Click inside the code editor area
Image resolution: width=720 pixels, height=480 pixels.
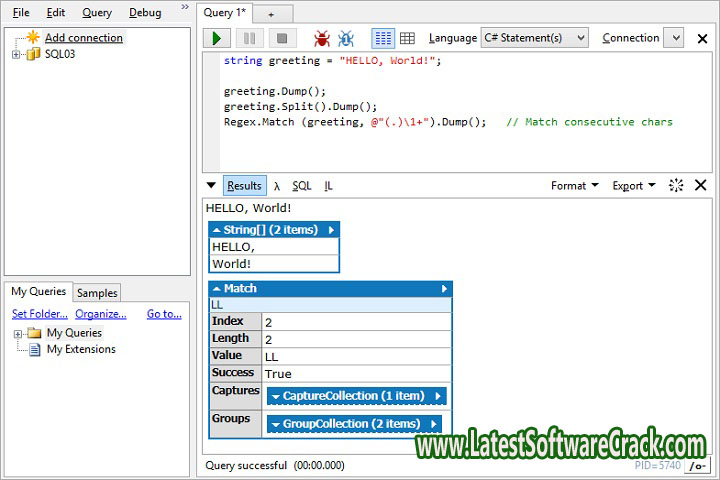click(466, 112)
